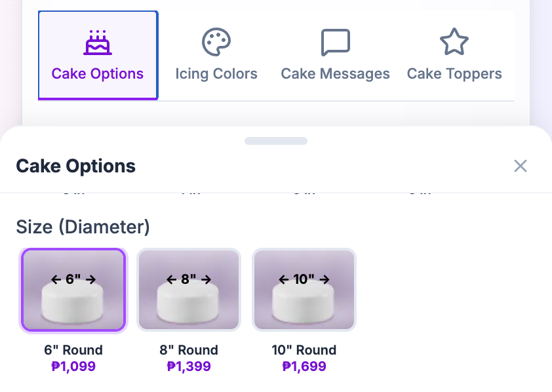This screenshot has width=552, height=392.
Task: Select the Cake Options cake icon
Action: coord(97,41)
